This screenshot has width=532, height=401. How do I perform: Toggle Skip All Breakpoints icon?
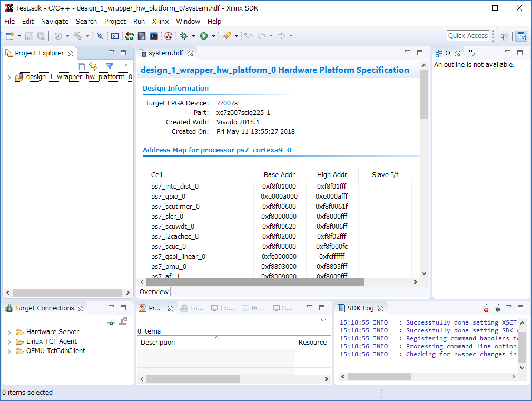[100, 36]
